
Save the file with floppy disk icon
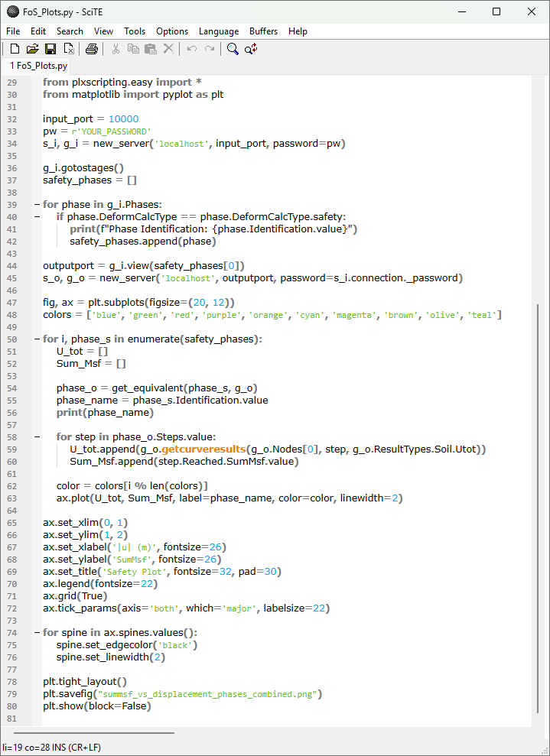tap(50, 49)
